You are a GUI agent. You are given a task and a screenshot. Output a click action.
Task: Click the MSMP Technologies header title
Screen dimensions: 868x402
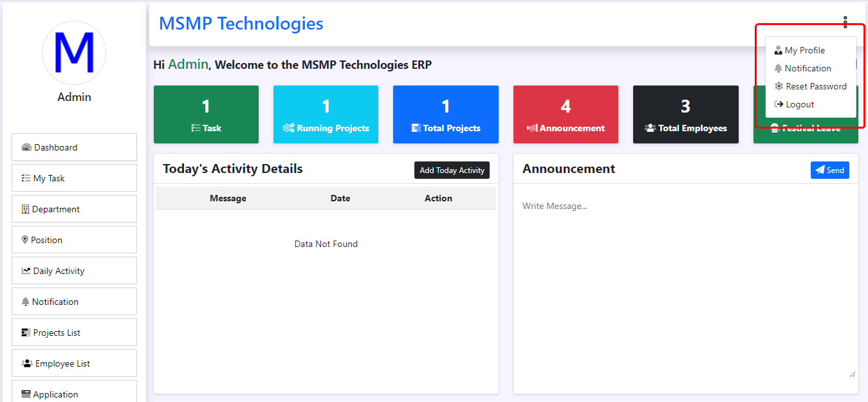[241, 24]
